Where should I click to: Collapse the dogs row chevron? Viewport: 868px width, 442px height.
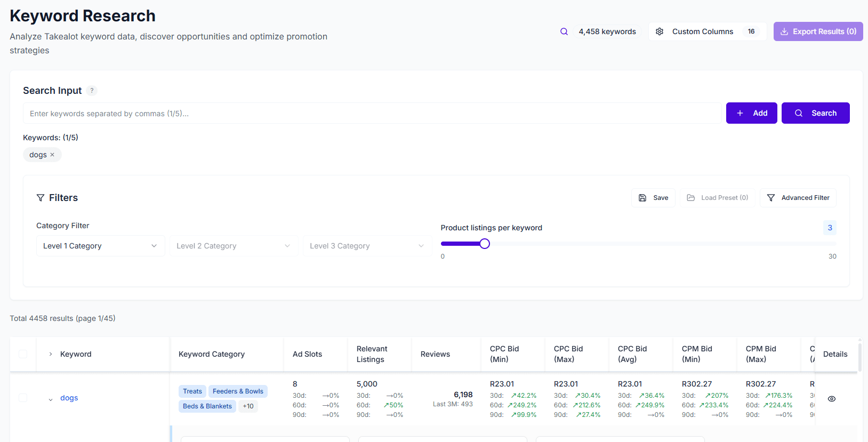pyautogui.click(x=51, y=399)
